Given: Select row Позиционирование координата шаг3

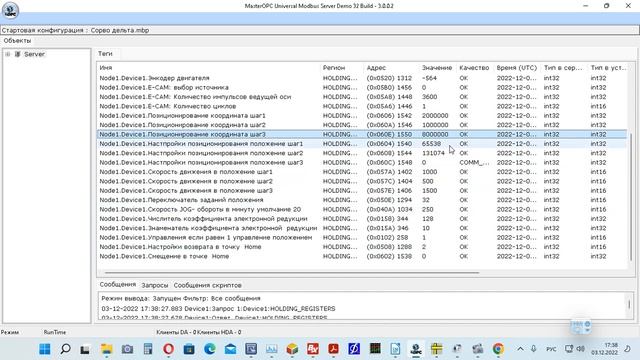Looking at the screenshot, I should 362,134.
